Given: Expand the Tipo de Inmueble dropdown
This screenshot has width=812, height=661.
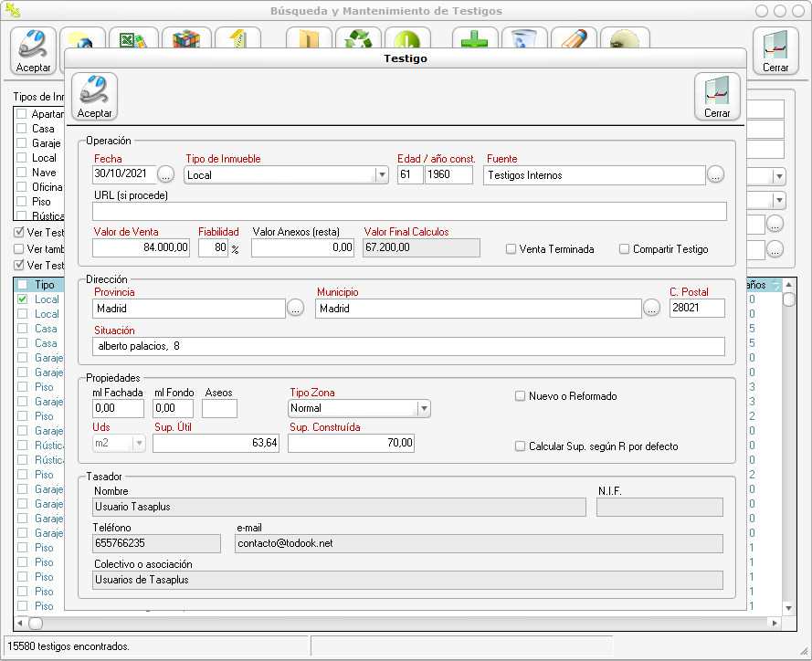Looking at the screenshot, I should (x=381, y=175).
